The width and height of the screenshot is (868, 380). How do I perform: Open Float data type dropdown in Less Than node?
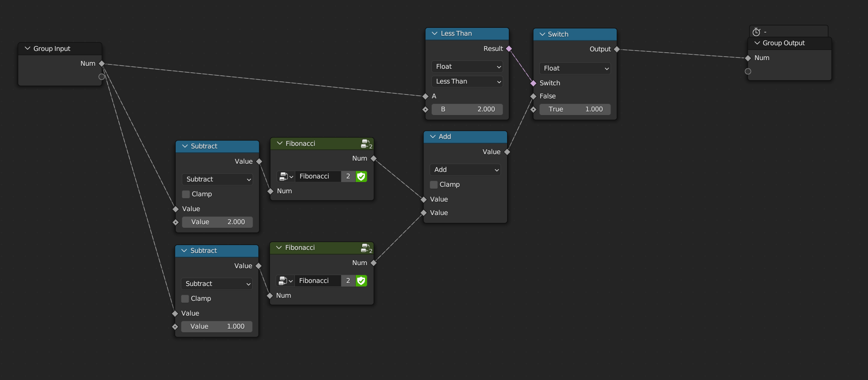tap(467, 67)
